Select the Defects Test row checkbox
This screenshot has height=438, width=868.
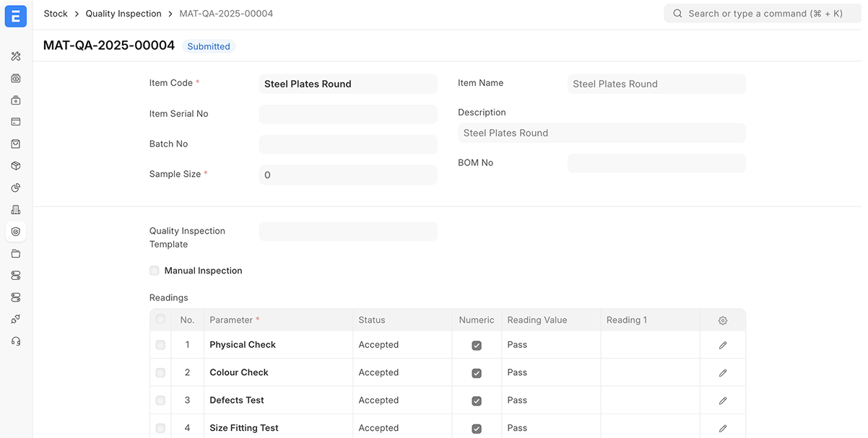click(x=160, y=400)
